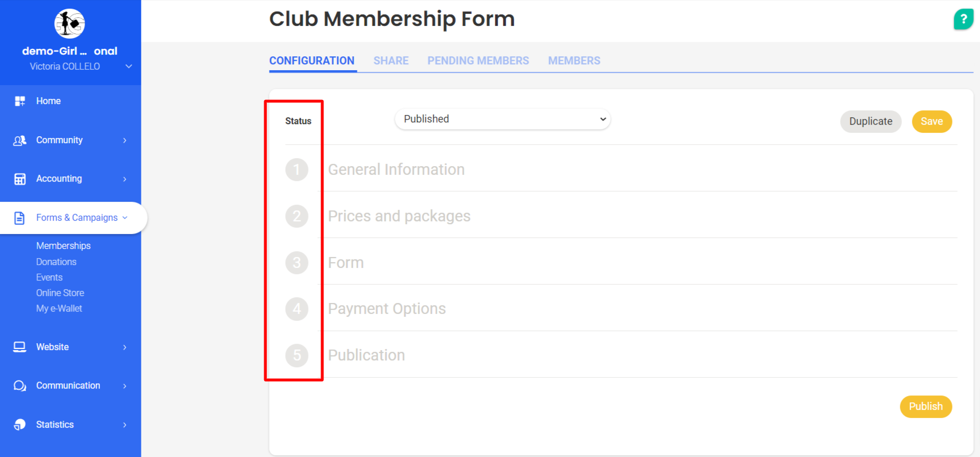Screen dimensions: 980x457
Task: Click the Forms & Campaigns document icon
Action: click(20, 218)
